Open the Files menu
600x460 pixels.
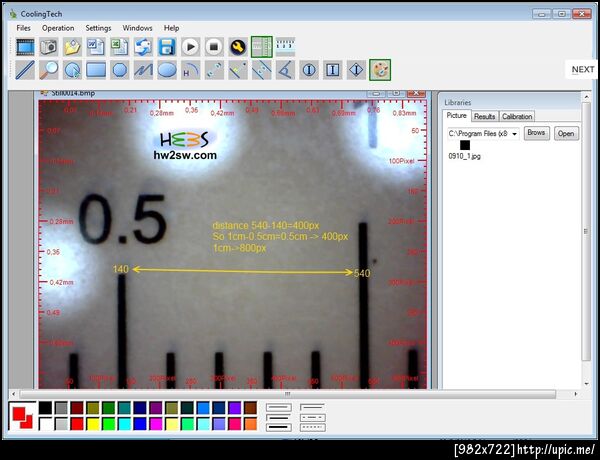tap(23, 28)
